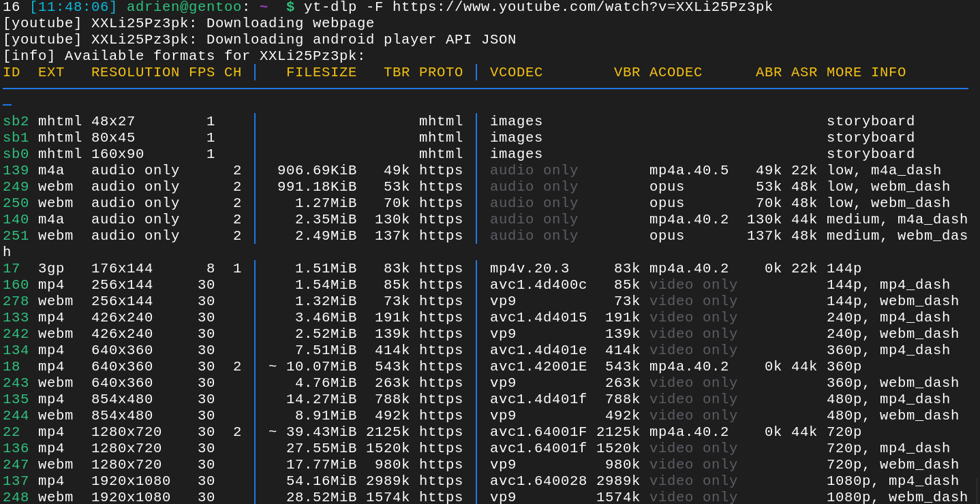980x504 pixels.
Task: Click the 48x27 storyboard resolution
Action: tap(113, 121)
